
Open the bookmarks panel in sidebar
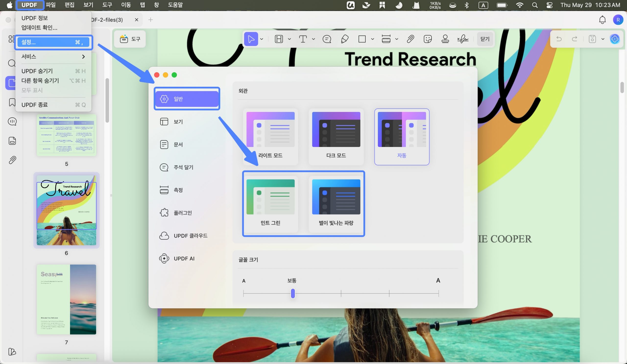pyautogui.click(x=12, y=102)
